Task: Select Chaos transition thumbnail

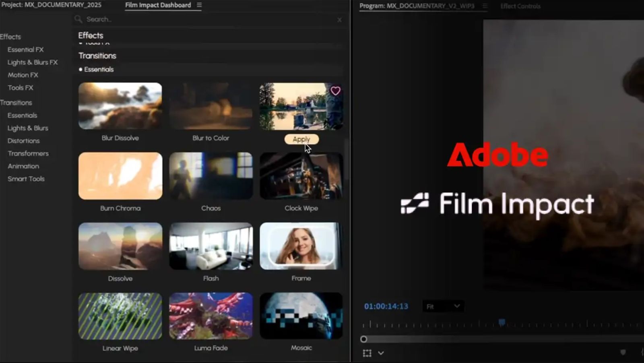Action: click(x=211, y=176)
